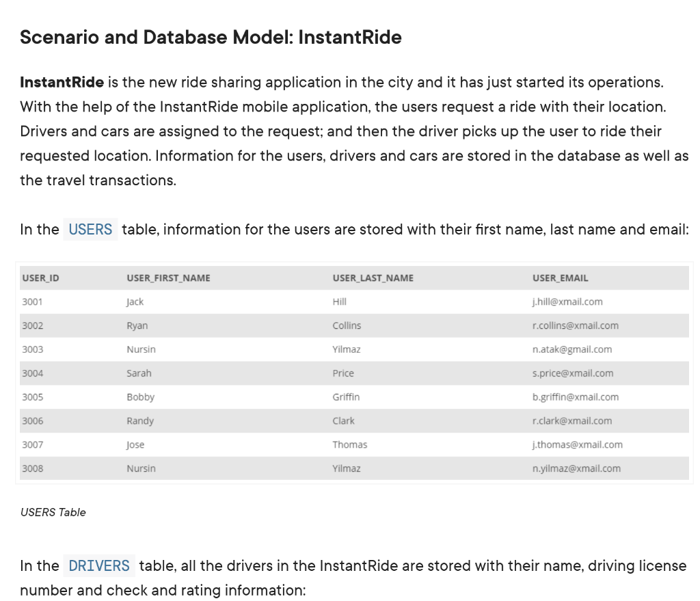Select first name Ryan
700x601 pixels.
137,325
